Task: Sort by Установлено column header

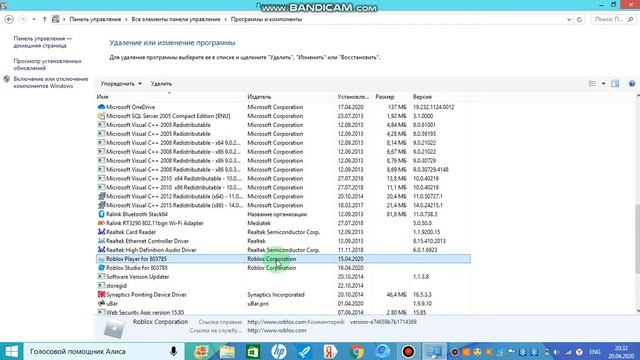Action: 353,97
